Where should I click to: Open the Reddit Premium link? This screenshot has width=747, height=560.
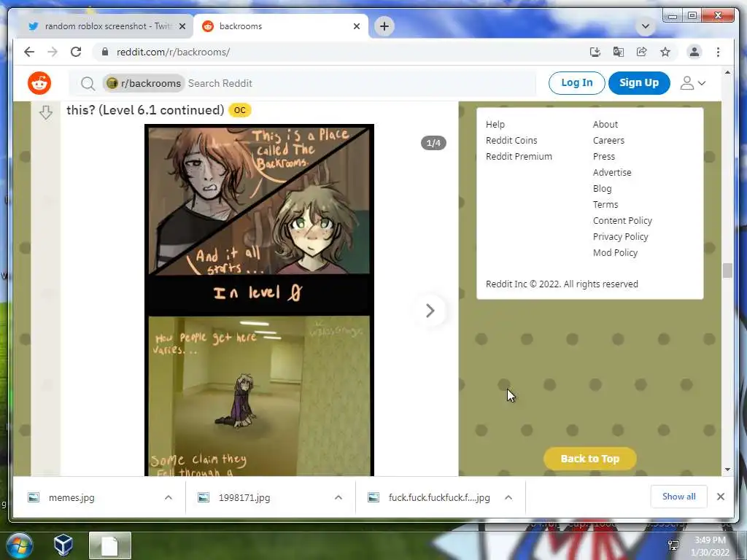tap(519, 157)
